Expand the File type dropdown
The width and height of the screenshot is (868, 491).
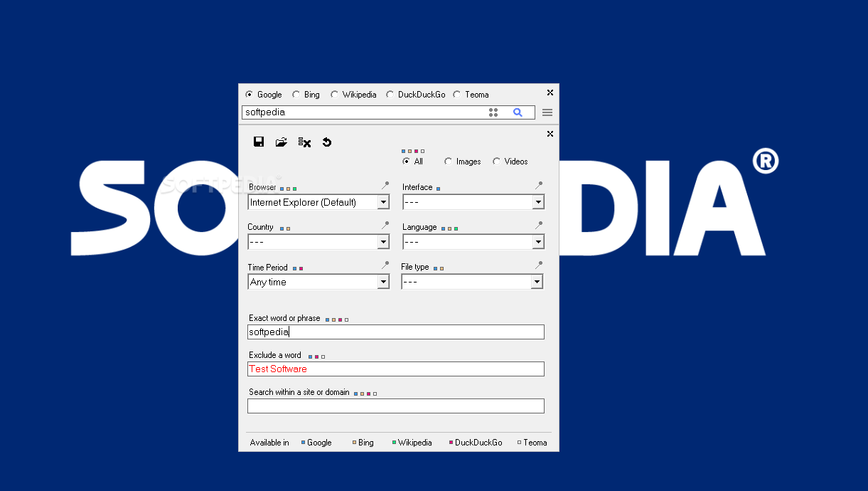coord(537,283)
